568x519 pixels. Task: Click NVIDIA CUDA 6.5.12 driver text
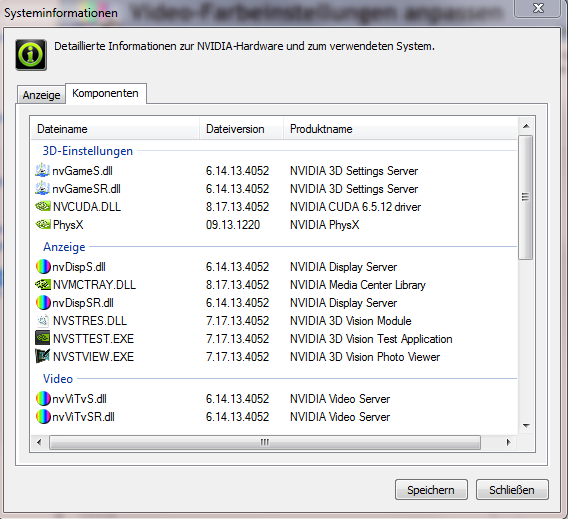click(x=355, y=207)
